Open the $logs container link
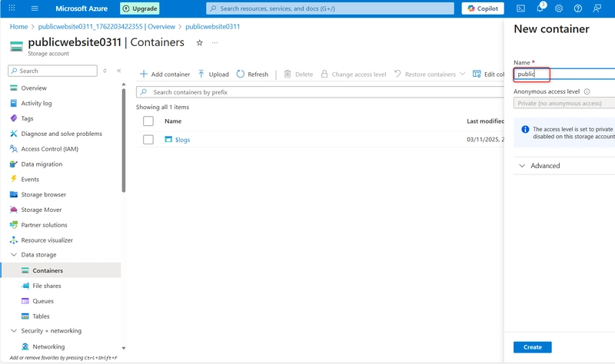Screen dimensions: 615x364 tap(182, 140)
